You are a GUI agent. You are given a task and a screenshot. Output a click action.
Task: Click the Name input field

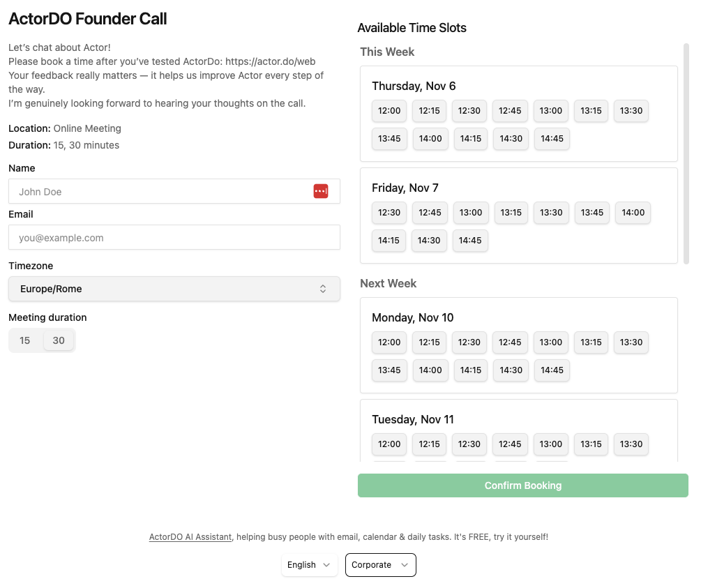point(160,192)
